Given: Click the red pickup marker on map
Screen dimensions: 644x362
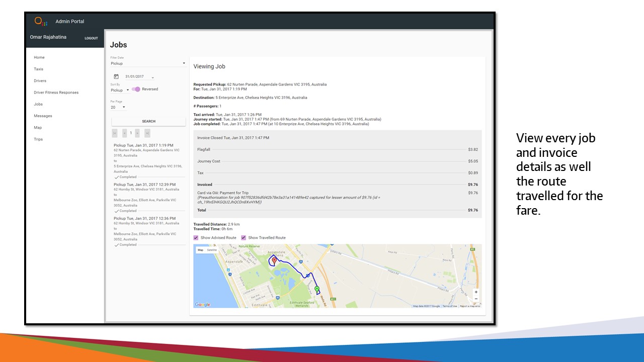Looking at the screenshot, I should (x=274, y=260).
